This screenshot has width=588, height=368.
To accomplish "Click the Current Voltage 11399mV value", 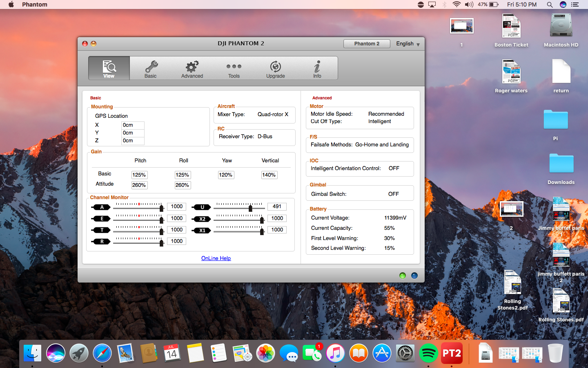I will tap(395, 218).
